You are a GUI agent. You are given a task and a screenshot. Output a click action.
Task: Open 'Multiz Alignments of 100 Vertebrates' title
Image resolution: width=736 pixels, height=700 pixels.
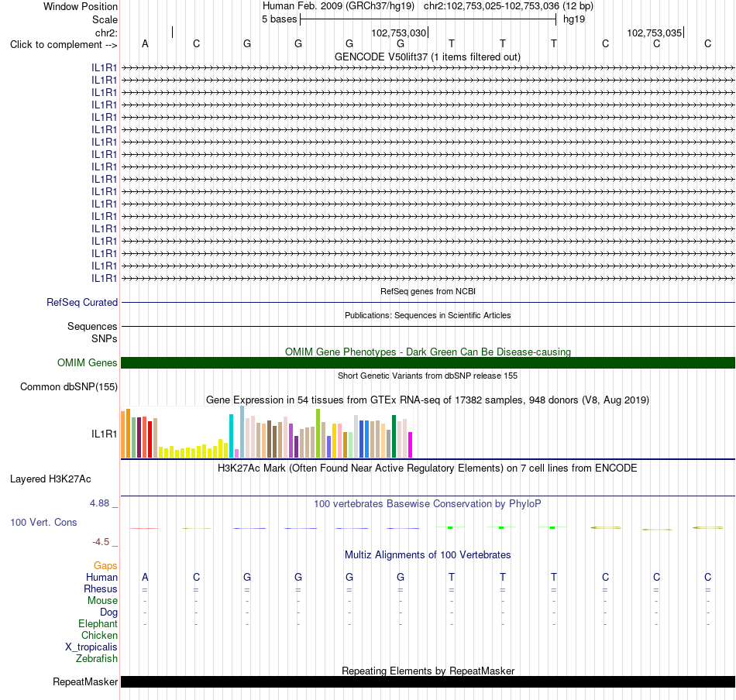pos(428,554)
